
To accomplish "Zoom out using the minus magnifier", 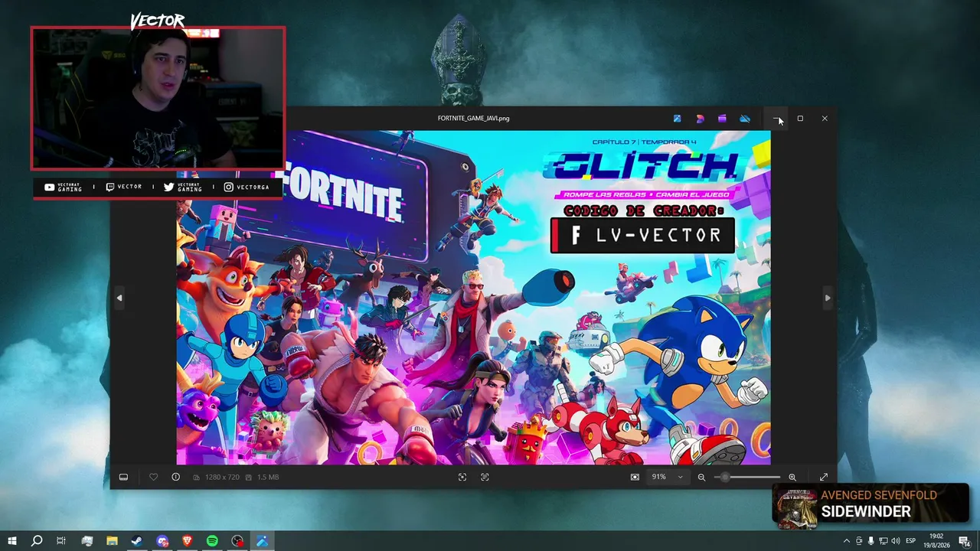I will 701,477.
